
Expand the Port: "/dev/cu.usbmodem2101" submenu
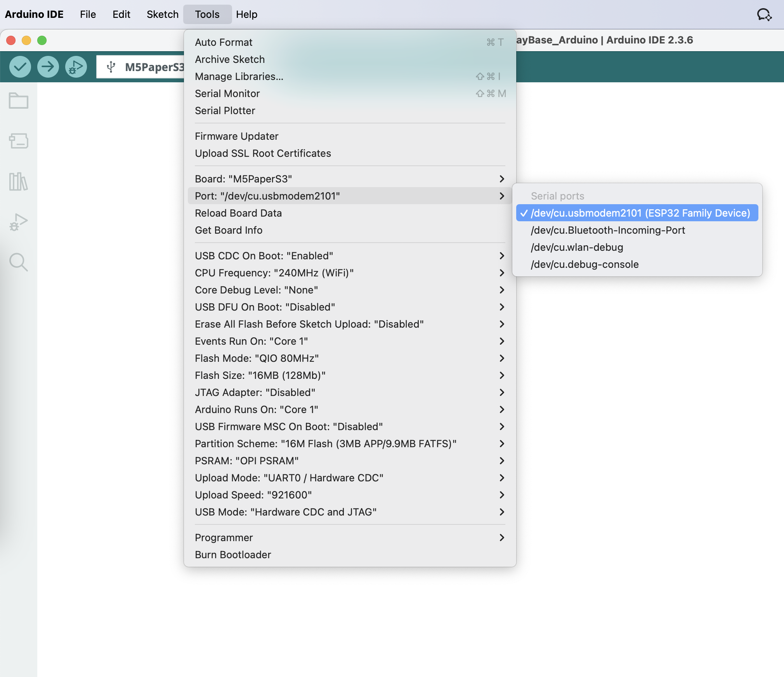click(350, 196)
